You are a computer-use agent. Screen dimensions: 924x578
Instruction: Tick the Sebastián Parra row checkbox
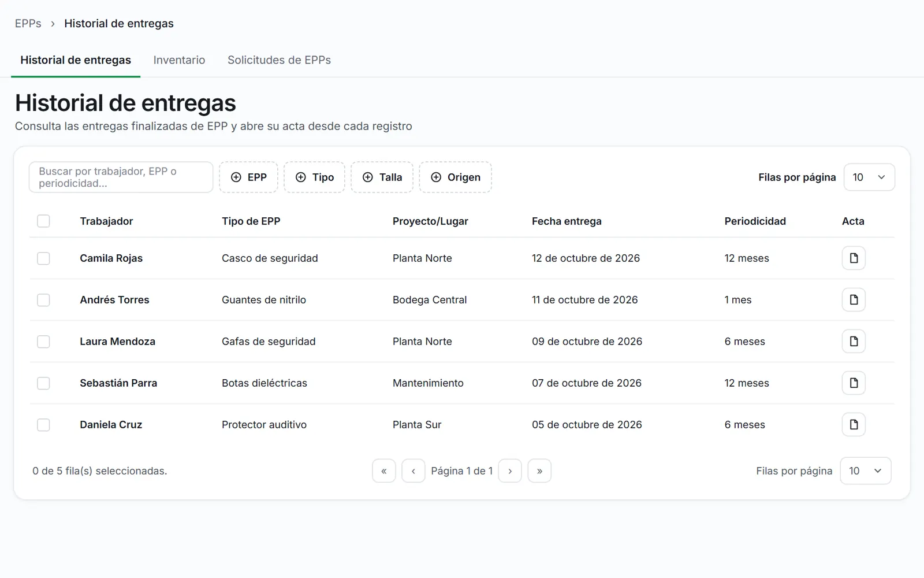[x=43, y=383]
